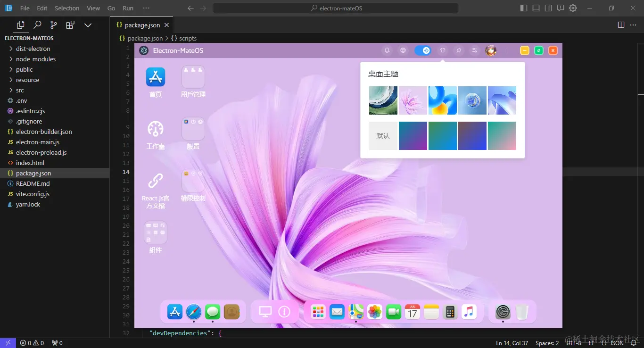
Task: Launch Safari from the dock
Action: tap(193, 311)
